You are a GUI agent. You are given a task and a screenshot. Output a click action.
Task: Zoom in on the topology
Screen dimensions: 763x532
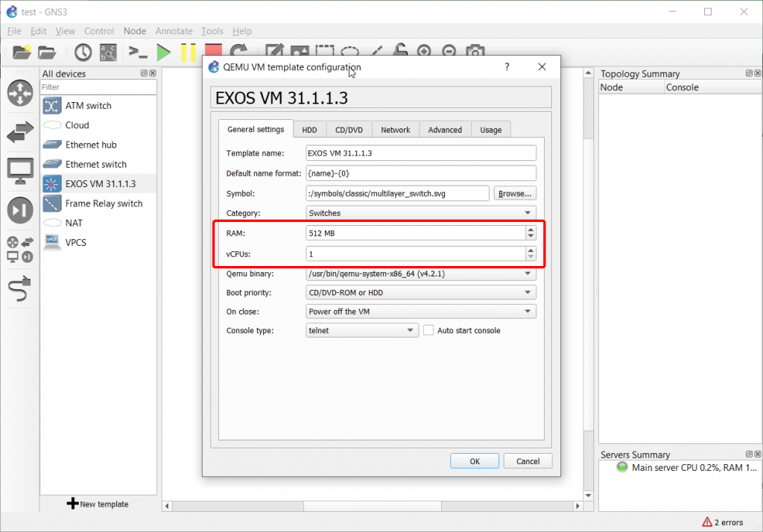tap(424, 51)
